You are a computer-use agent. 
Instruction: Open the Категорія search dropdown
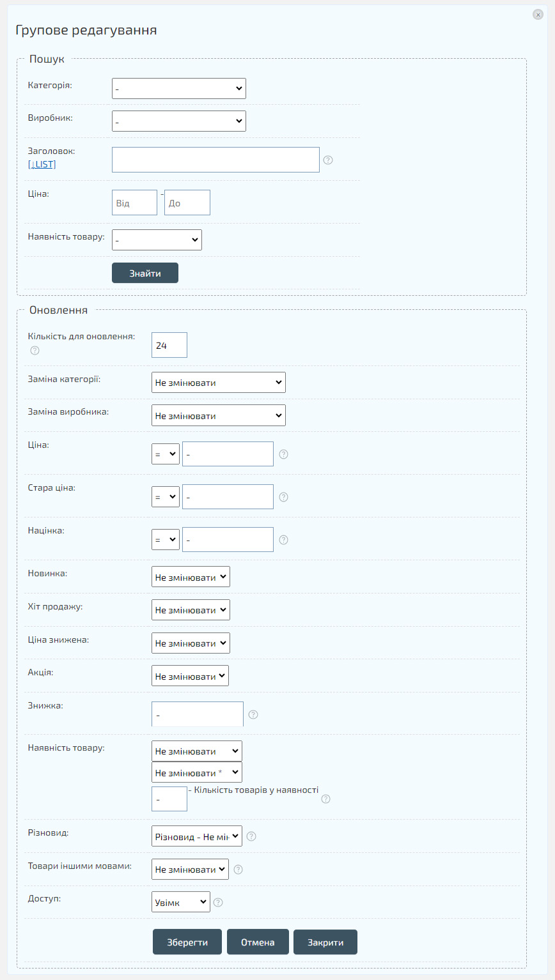[178, 89]
